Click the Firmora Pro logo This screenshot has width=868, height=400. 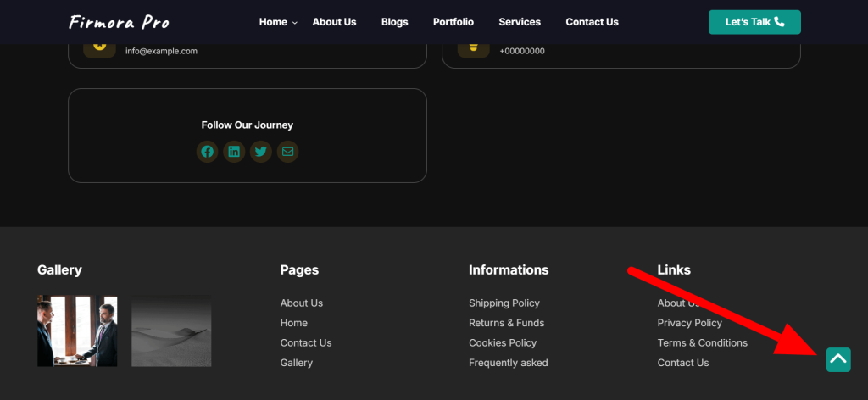coord(119,22)
